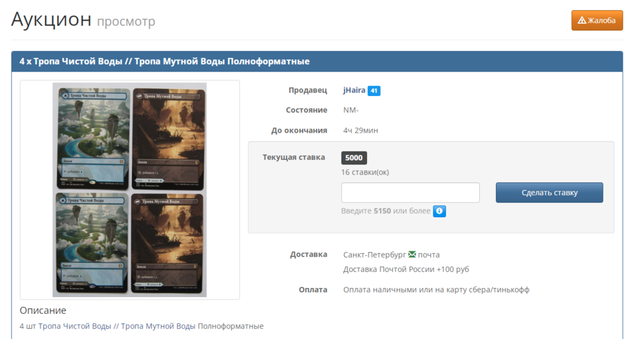Click the 16 ставки(ок) bid count
This screenshot has width=644, height=339.
click(x=365, y=172)
